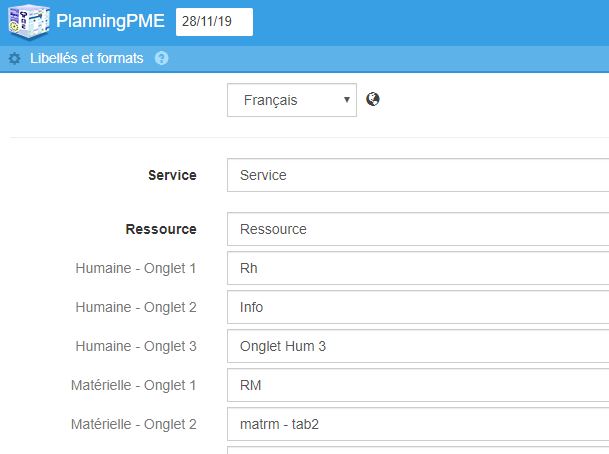Click the PlanningPME title text

coord(110,21)
